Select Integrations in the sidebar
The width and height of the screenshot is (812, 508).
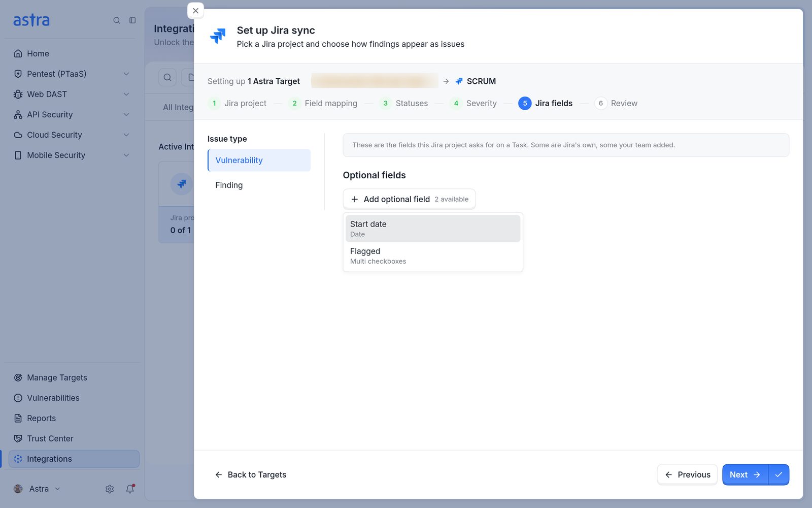point(74,459)
